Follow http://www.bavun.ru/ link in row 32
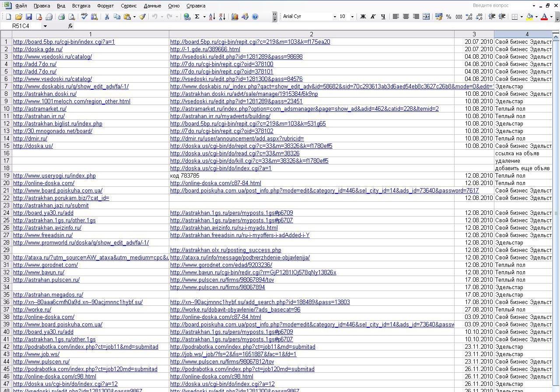Viewport: 560px width, 392px height. tap(38, 272)
